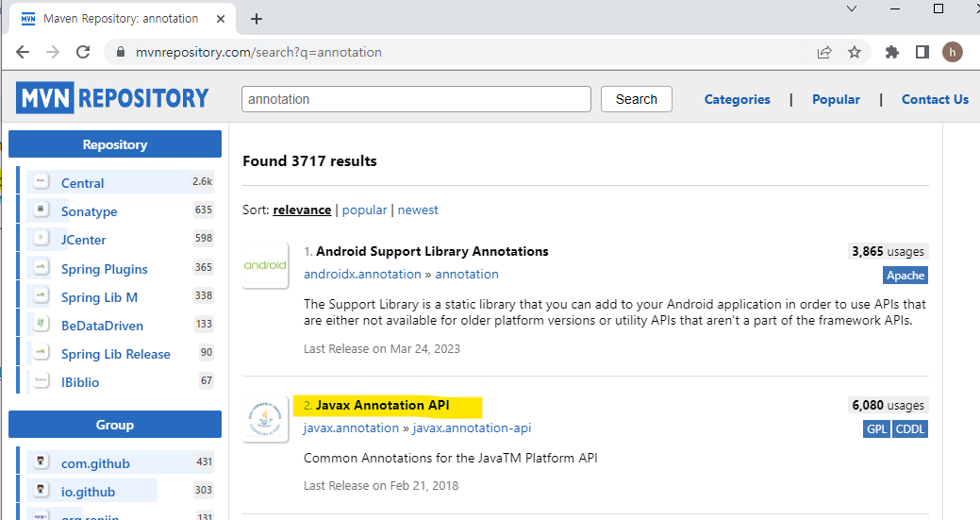Filter by BeDataDriven repository
The height and width of the screenshot is (520, 980).
pos(103,326)
